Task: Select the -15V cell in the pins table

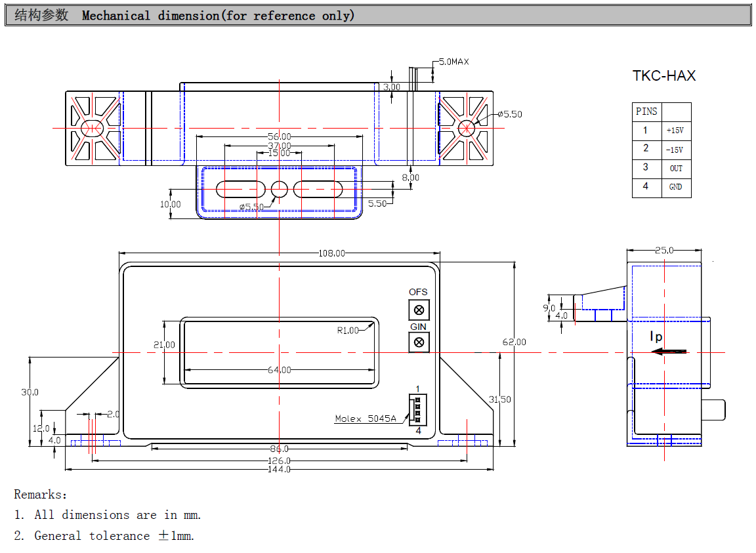Action: [x=675, y=150]
